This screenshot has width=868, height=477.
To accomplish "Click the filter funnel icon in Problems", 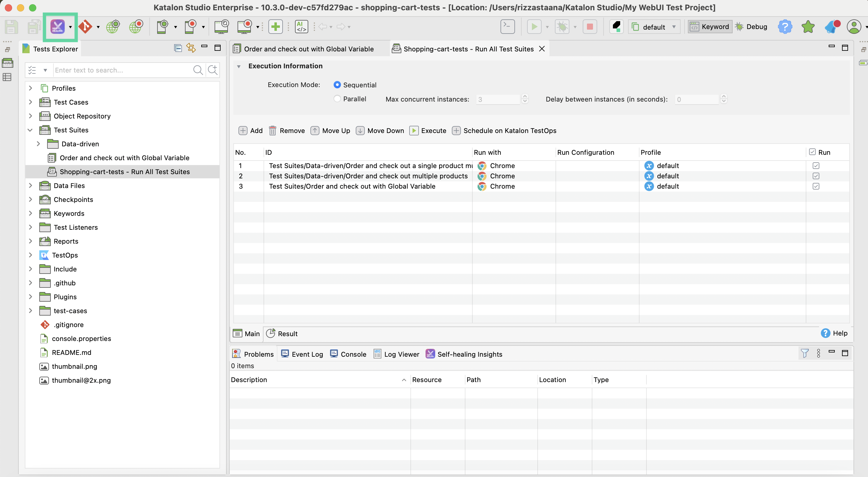I will (805, 353).
